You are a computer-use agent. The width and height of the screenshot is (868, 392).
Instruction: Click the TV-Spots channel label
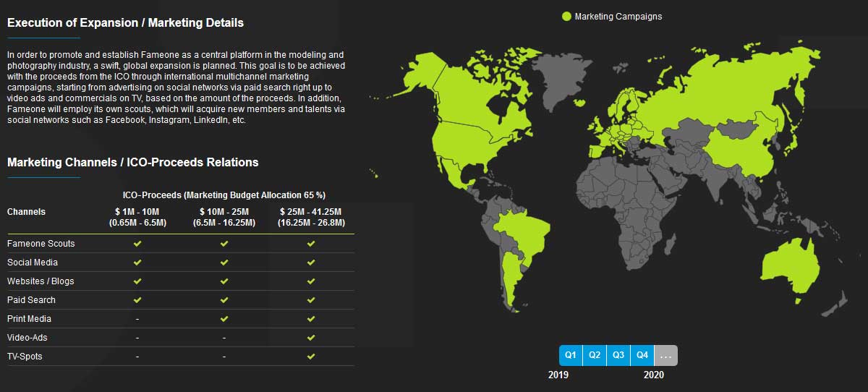coord(25,357)
